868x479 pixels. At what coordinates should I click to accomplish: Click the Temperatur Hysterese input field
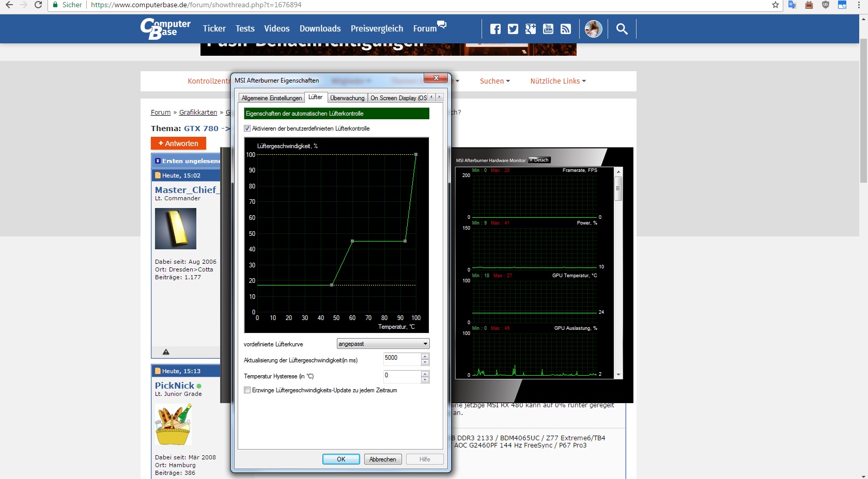click(402, 377)
